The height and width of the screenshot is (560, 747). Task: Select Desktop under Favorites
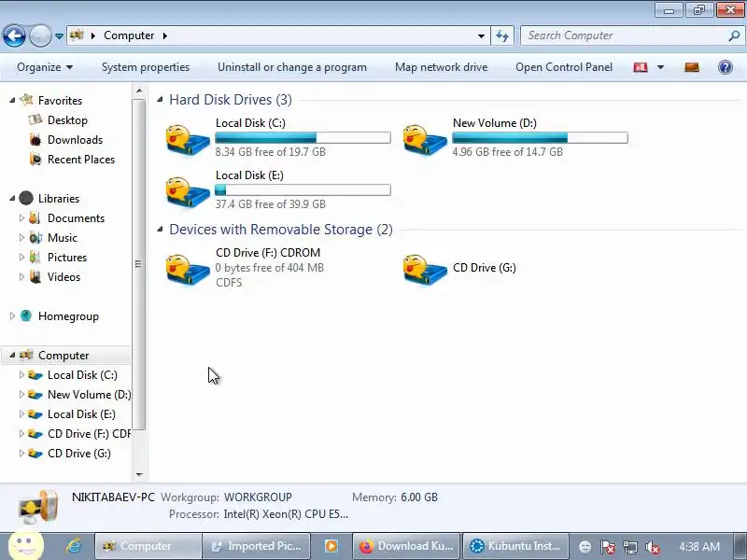coord(67,120)
